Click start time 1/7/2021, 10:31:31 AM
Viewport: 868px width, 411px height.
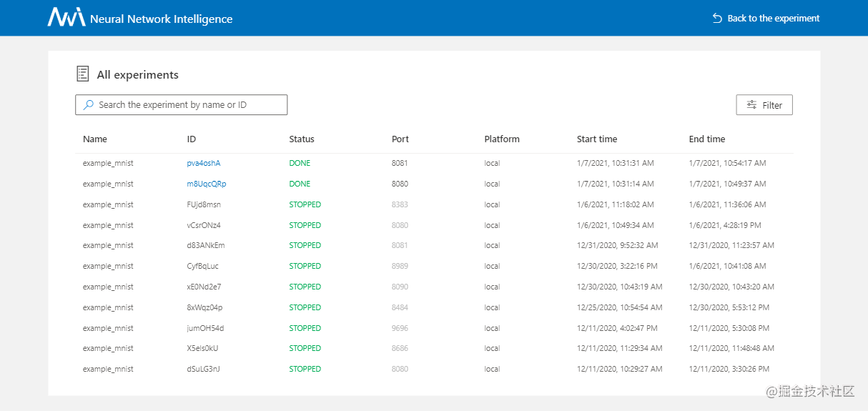(x=616, y=163)
